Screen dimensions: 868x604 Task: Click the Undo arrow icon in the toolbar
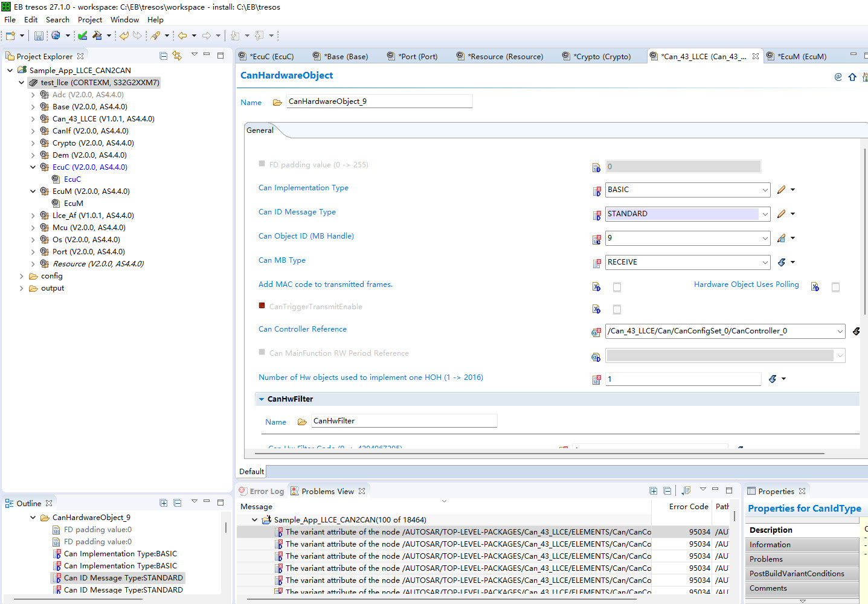(124, 35)
